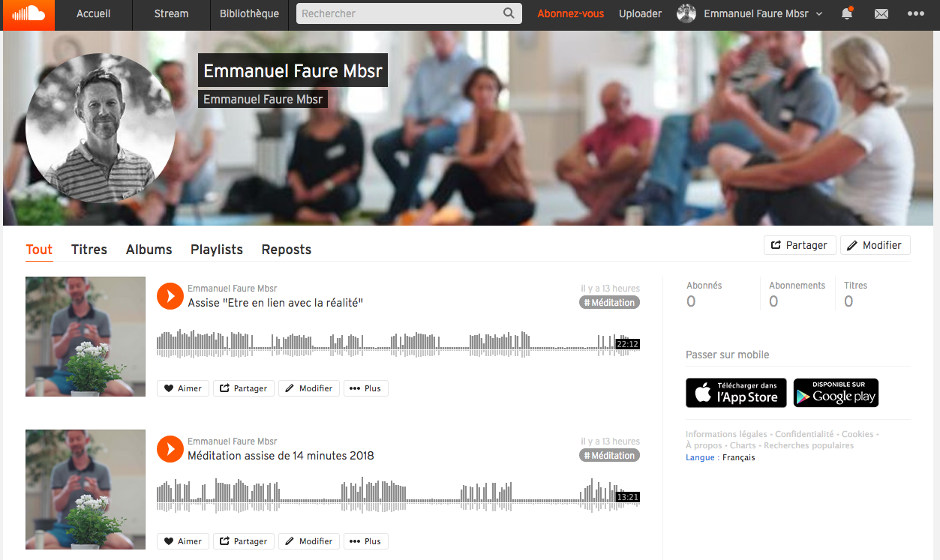The height and width of the screenshot is (560, 940).
Task: Open the Google Play download badge
Action: click(836, 393)
